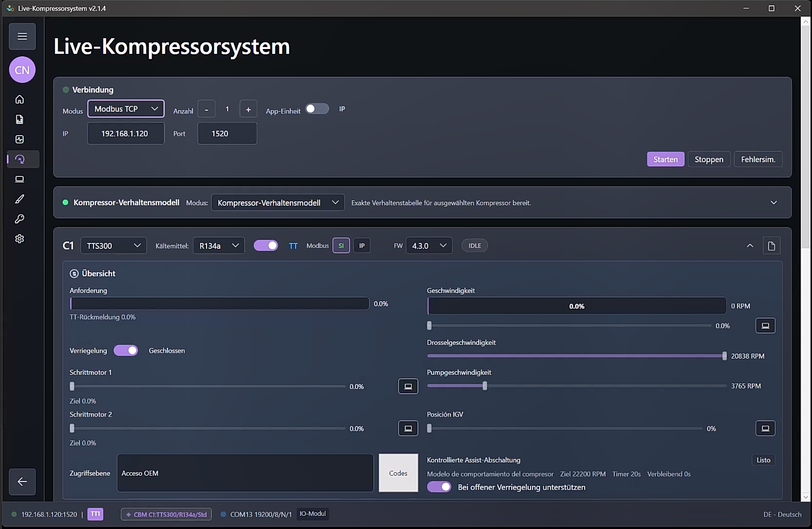Click the back arrow button in sidebar

[x=22, y=481]
